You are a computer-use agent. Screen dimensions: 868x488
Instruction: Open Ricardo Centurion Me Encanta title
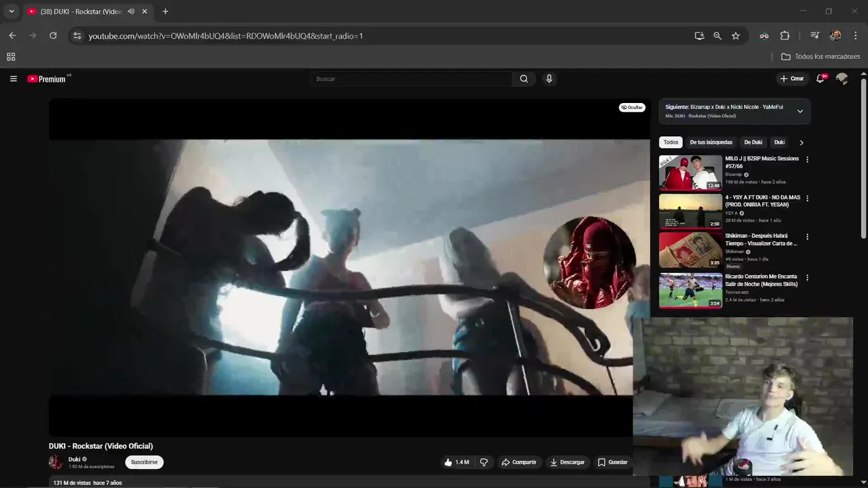(x=761, y=281)
